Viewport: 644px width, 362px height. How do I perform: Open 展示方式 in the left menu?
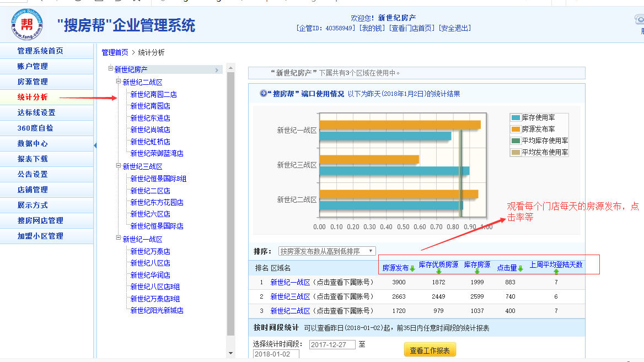(x=33, y=205)
